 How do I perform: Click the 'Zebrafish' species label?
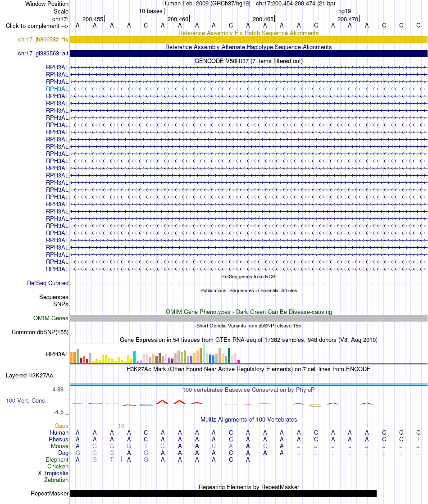(x=56, y=480)
